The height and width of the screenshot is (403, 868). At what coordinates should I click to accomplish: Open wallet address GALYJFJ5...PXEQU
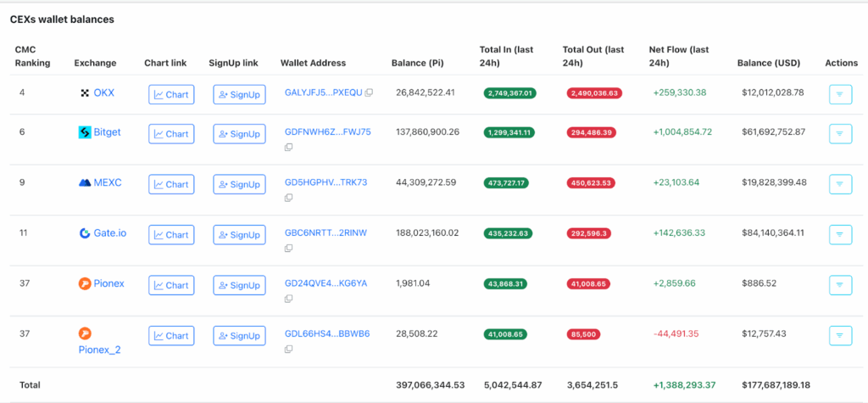click(323, 92)
